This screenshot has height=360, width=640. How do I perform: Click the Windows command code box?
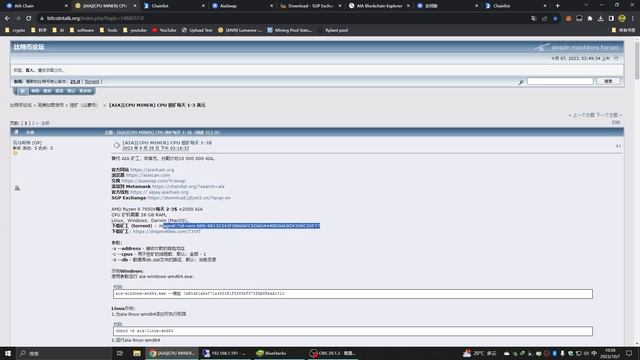353,294
